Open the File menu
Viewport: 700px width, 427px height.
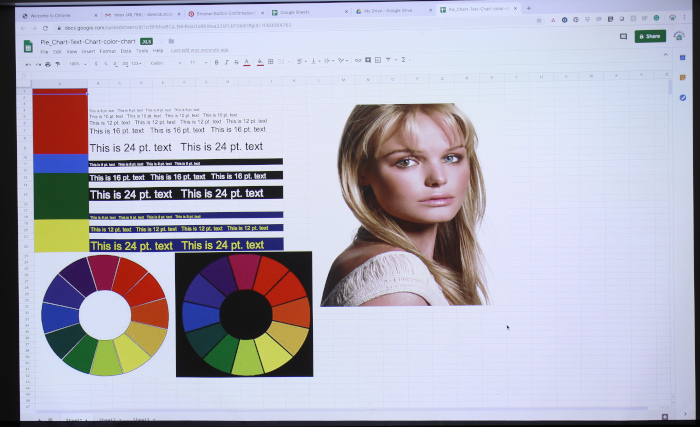(x=44, y=52)
